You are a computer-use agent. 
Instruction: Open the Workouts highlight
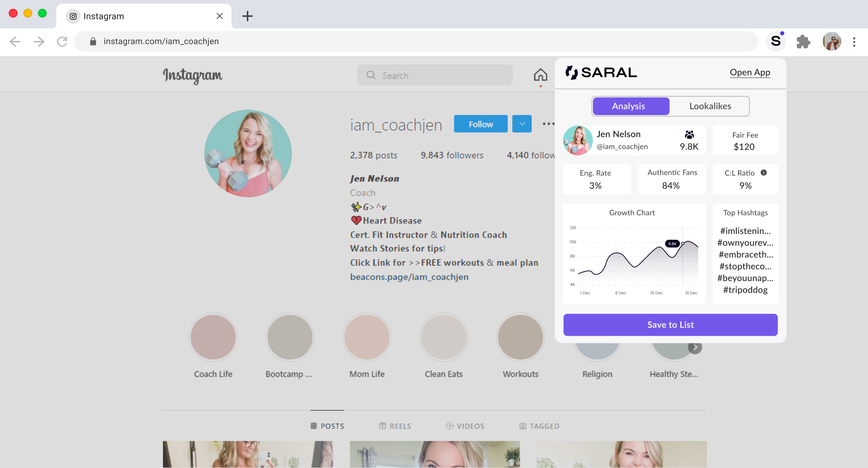coord(520,337)
